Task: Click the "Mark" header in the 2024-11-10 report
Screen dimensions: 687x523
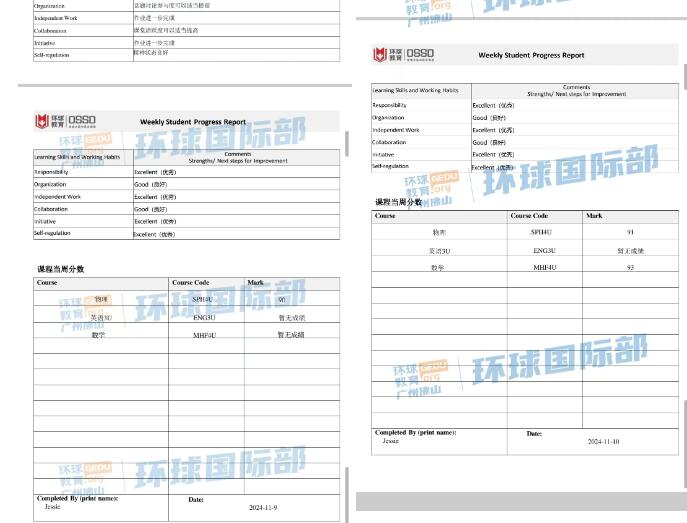Action: tap(594, 216)
